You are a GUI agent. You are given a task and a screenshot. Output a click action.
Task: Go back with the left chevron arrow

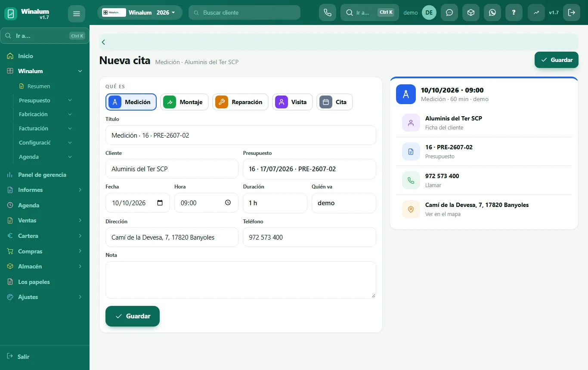(x=103, y=42)
